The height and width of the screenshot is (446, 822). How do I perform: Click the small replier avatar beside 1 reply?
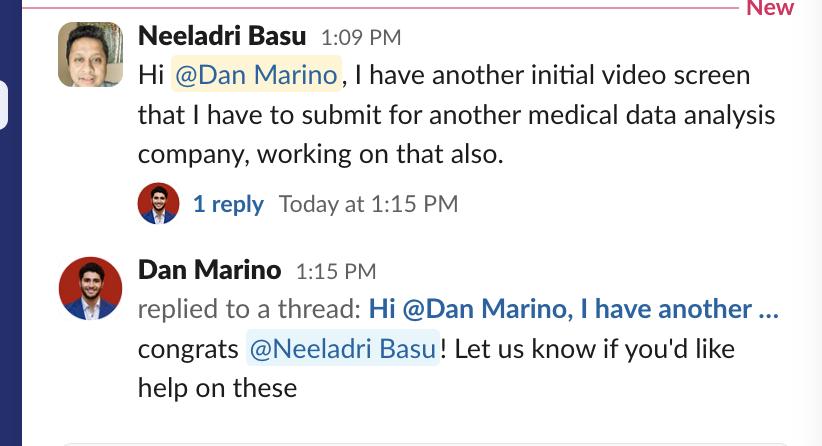coord(158,204)
